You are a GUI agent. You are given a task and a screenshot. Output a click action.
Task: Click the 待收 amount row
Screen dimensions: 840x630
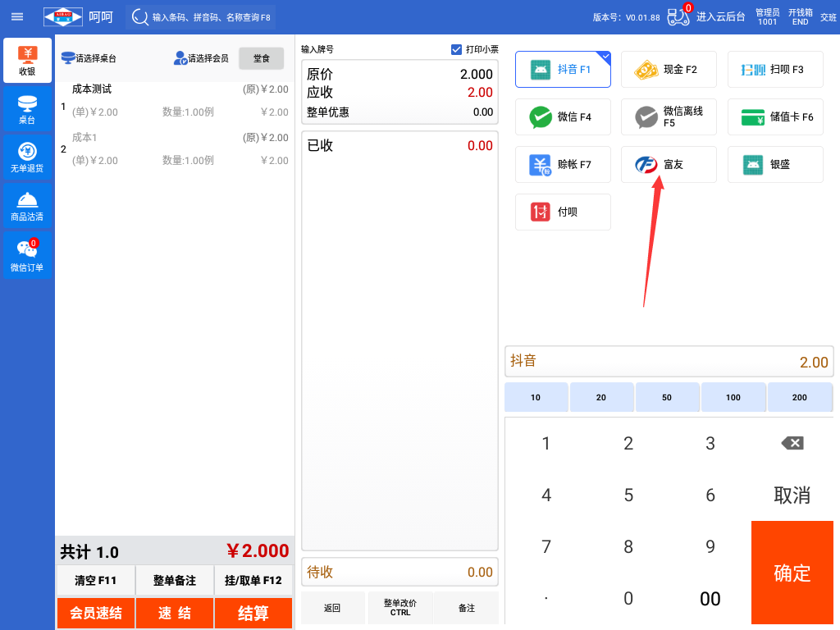tap(400, 572)
